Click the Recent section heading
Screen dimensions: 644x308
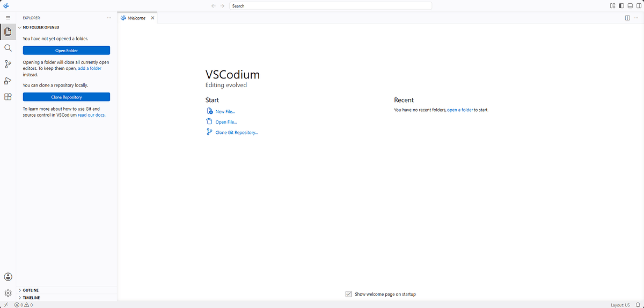pos(404,100)
